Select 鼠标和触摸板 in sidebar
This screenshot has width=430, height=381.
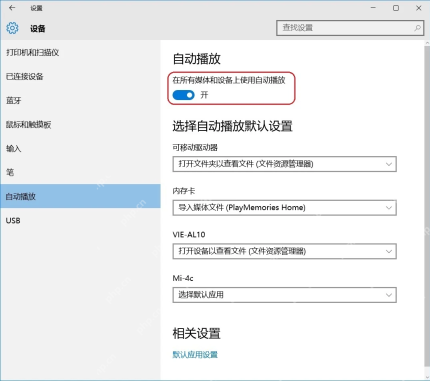pos(80,125)
